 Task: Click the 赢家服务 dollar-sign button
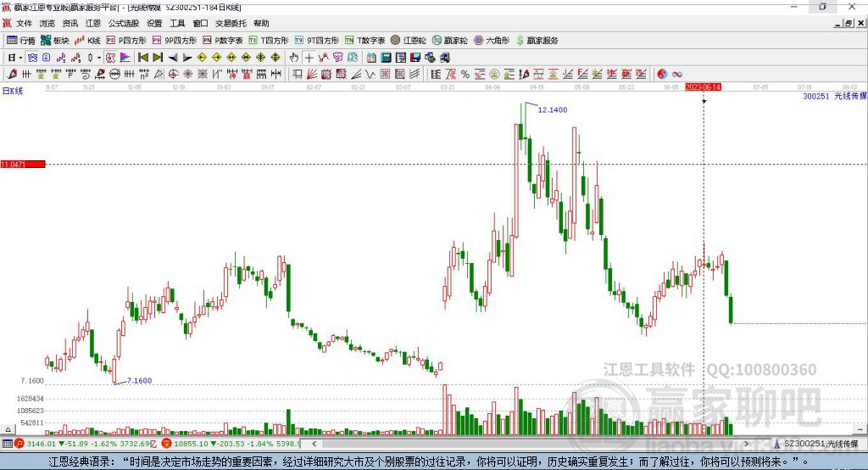537,41
